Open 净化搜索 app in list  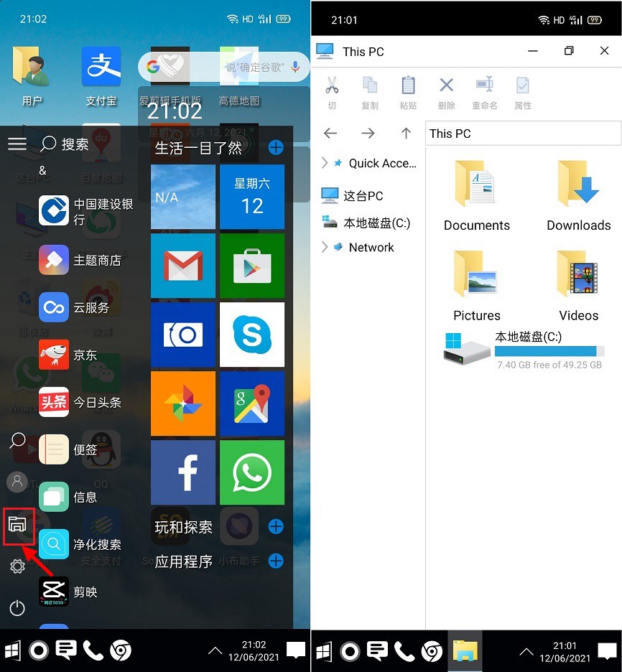click(x=80, y=544)
